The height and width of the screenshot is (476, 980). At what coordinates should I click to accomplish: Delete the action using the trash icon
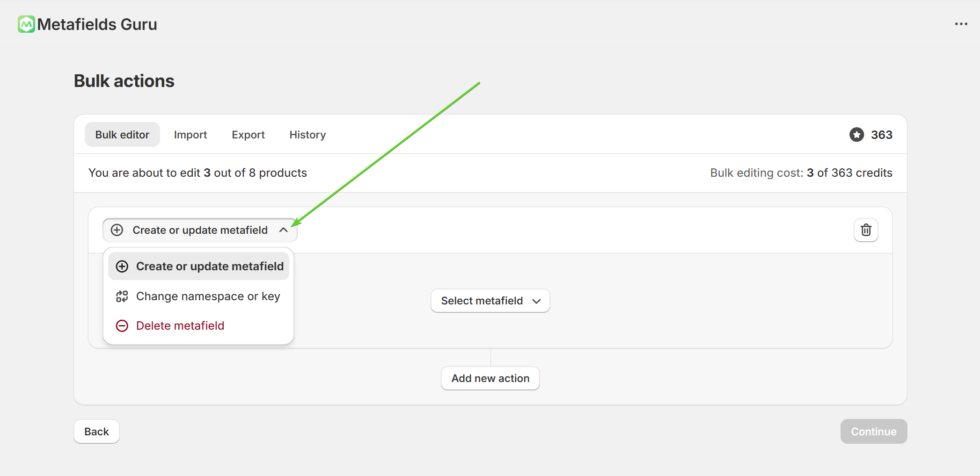click(x=866, y=230)
